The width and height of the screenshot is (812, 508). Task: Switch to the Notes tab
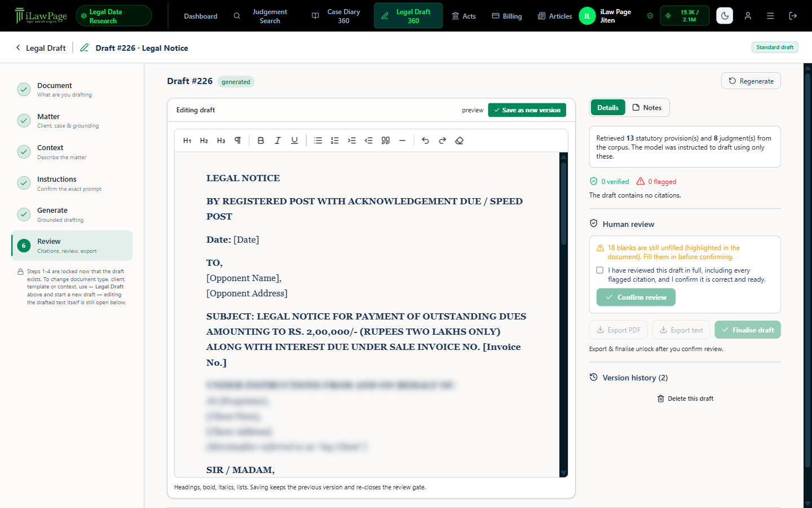coord(647,107)
